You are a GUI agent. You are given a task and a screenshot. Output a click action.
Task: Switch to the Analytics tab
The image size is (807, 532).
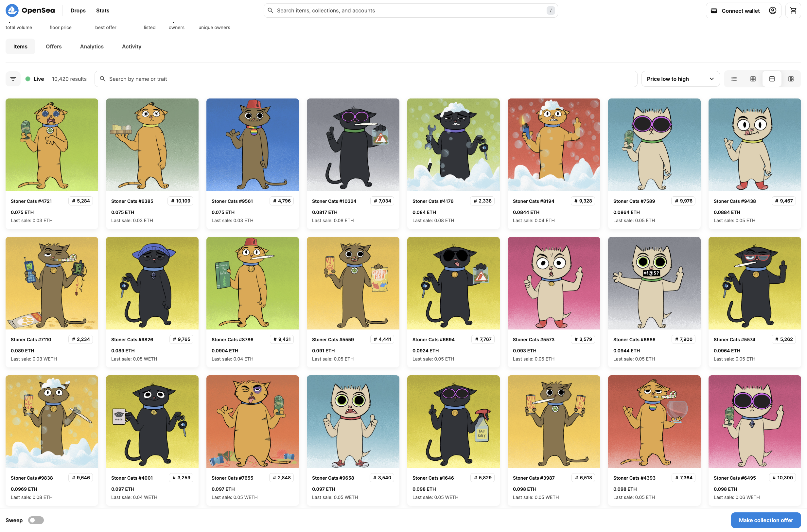[92, 46]
